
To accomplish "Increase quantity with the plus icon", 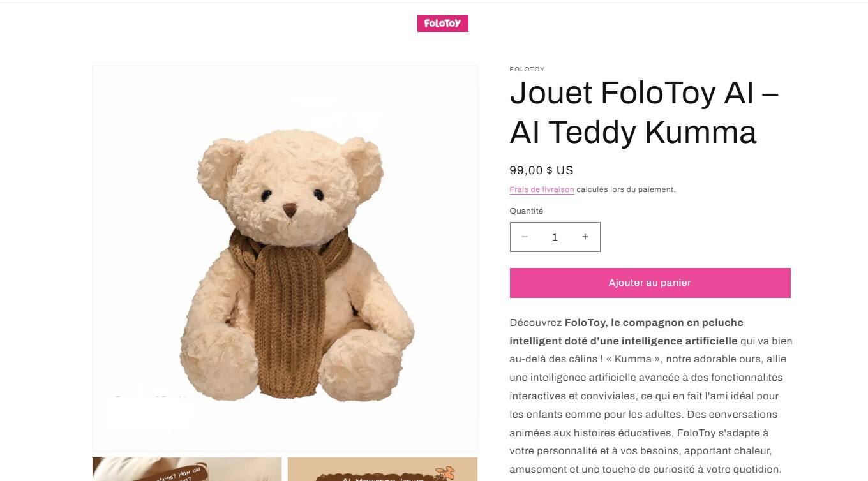I will (585, 237).
